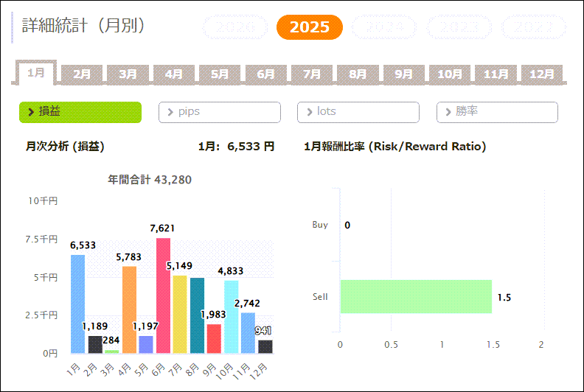Go to the 9月 month tab
Viewport: 584px width, 392px height.
point(403,74)
